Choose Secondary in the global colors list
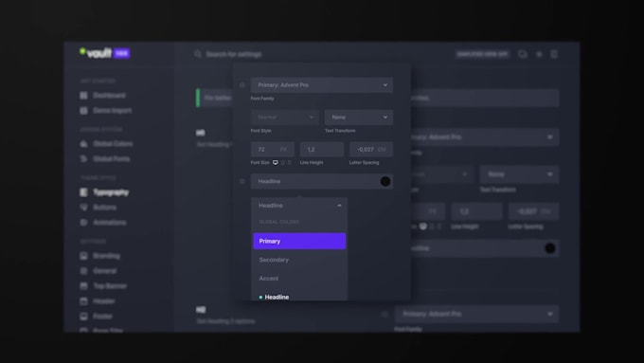The image size is (644, 363). point(299,260)
